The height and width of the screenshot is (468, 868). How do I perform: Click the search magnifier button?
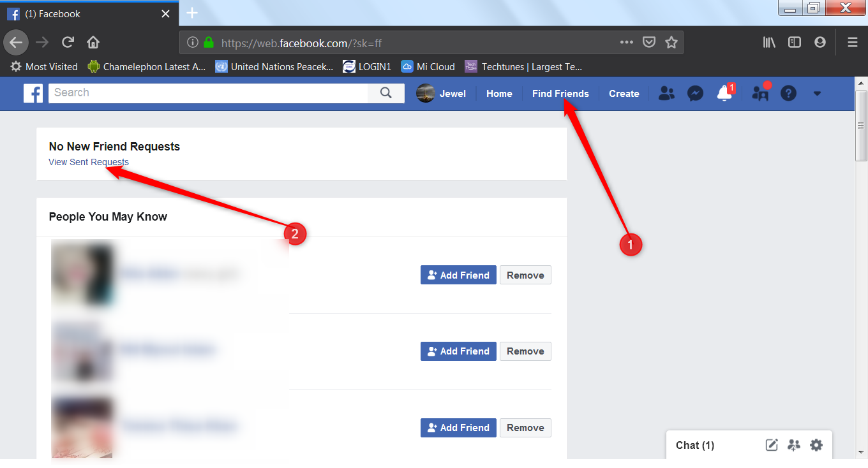pyautogui.click(x=386, y=93)
